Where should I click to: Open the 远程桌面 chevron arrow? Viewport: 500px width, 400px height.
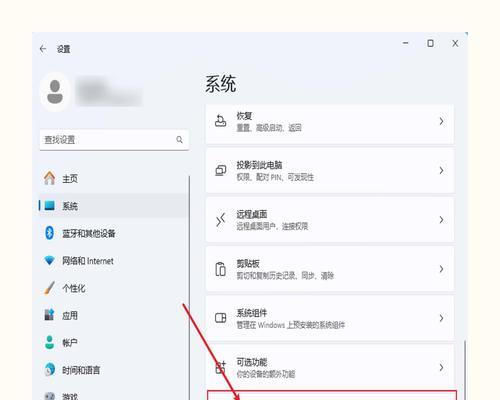[441, 220]
